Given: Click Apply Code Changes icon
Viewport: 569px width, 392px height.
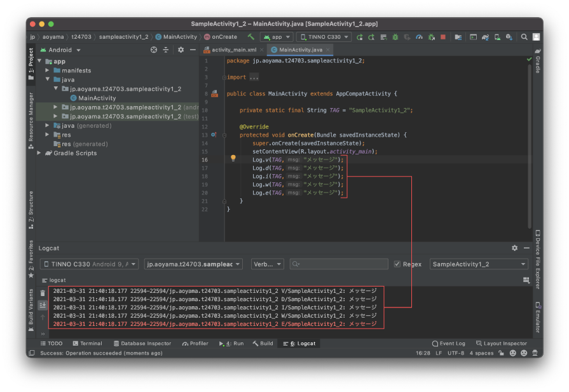Looking at the screenshot, I should [383, 37].
